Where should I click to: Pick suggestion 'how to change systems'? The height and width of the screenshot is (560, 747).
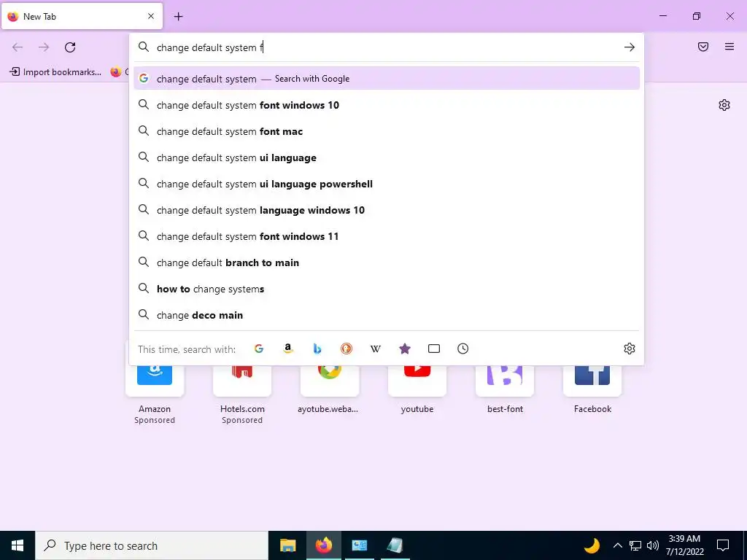tap(387, 289)
